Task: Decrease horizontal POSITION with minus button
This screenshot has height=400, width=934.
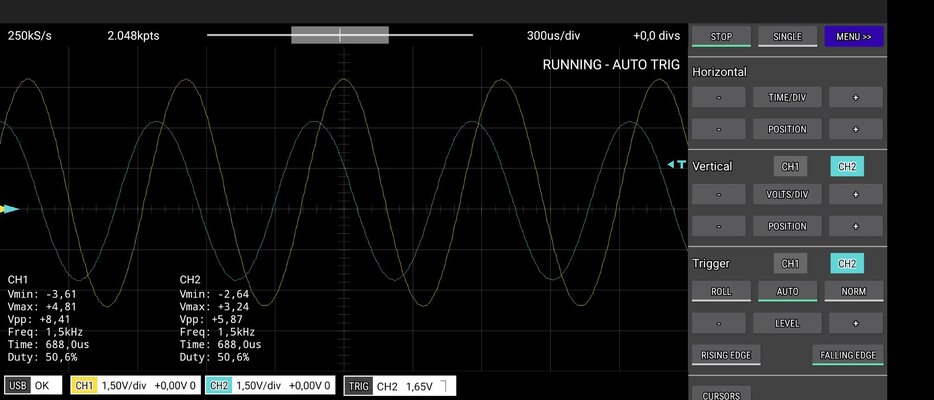Action: tap(718, 129)
